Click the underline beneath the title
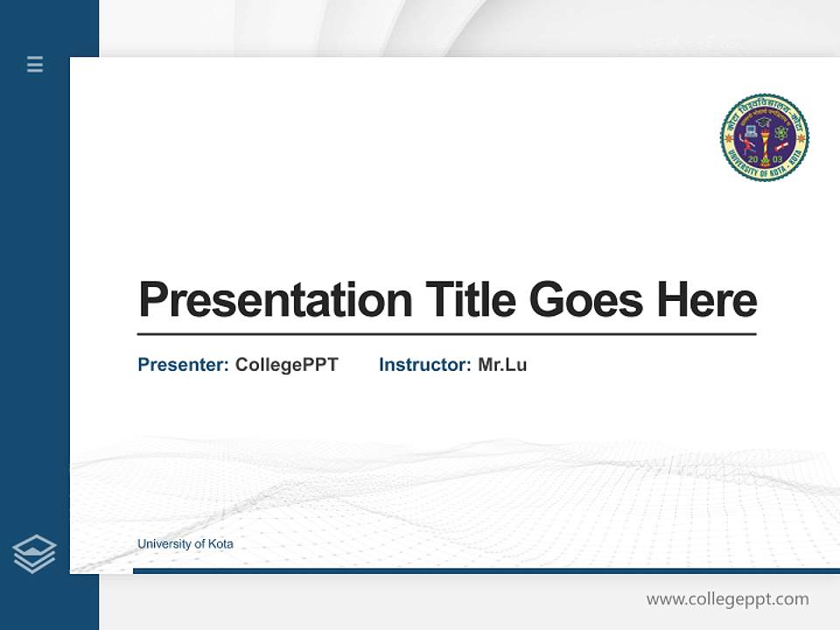 (x=448, y=333)
